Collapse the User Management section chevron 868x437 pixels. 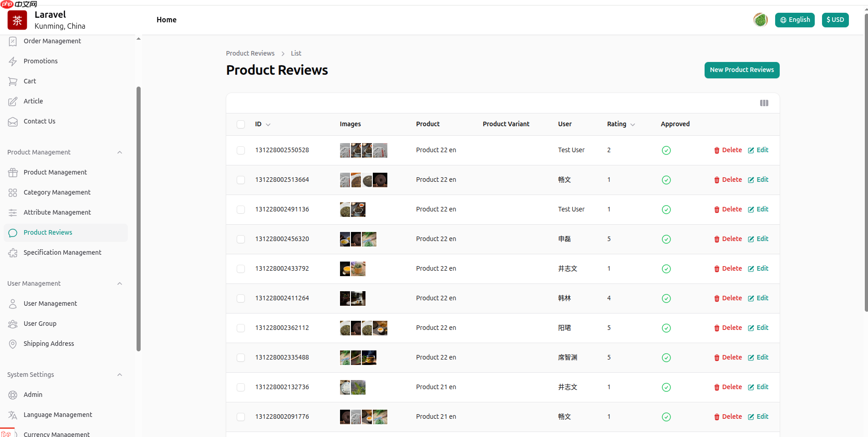click(120, 283)
